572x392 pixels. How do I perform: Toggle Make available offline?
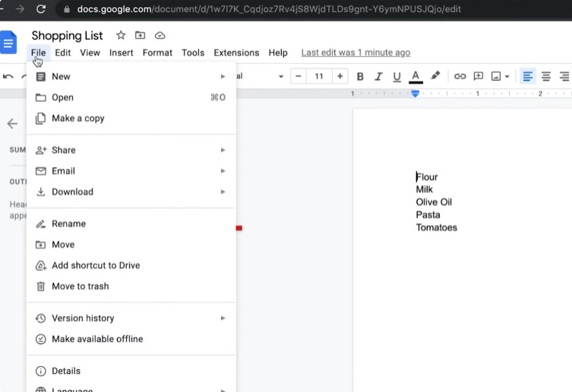click(x=131, y=339)
